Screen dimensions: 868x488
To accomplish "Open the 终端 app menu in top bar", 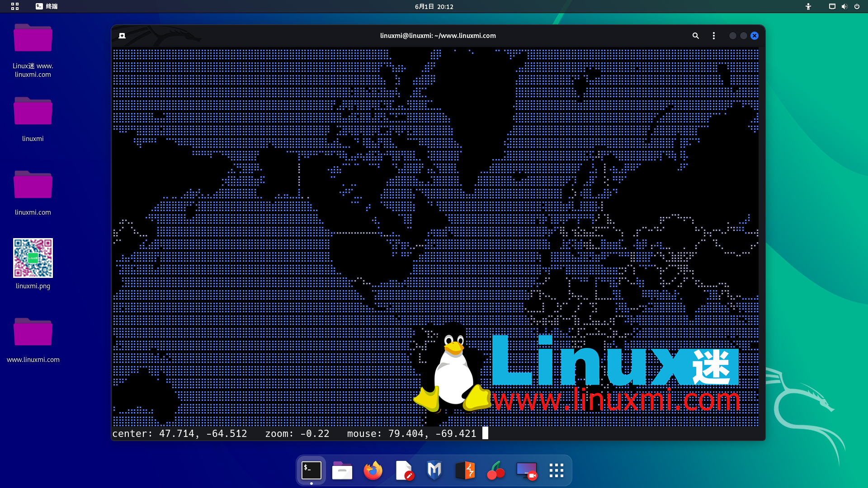I will (x=47, y=6).
